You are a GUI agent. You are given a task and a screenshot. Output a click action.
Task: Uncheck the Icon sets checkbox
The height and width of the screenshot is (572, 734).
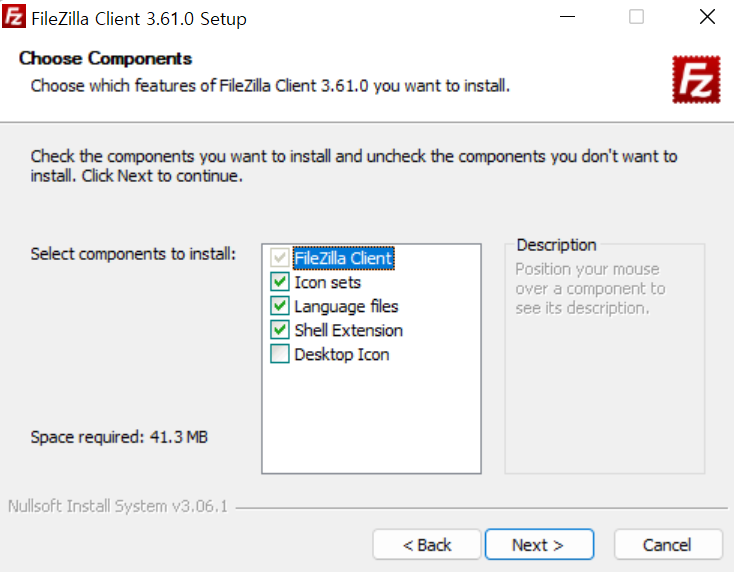[x=279, y=282]
